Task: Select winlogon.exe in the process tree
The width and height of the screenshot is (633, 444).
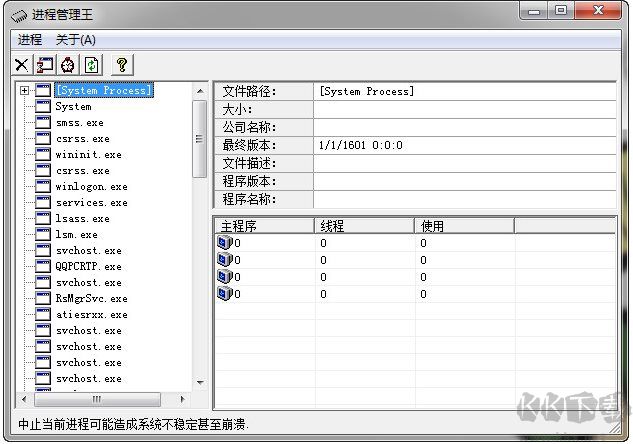Action: coord(92,186)
